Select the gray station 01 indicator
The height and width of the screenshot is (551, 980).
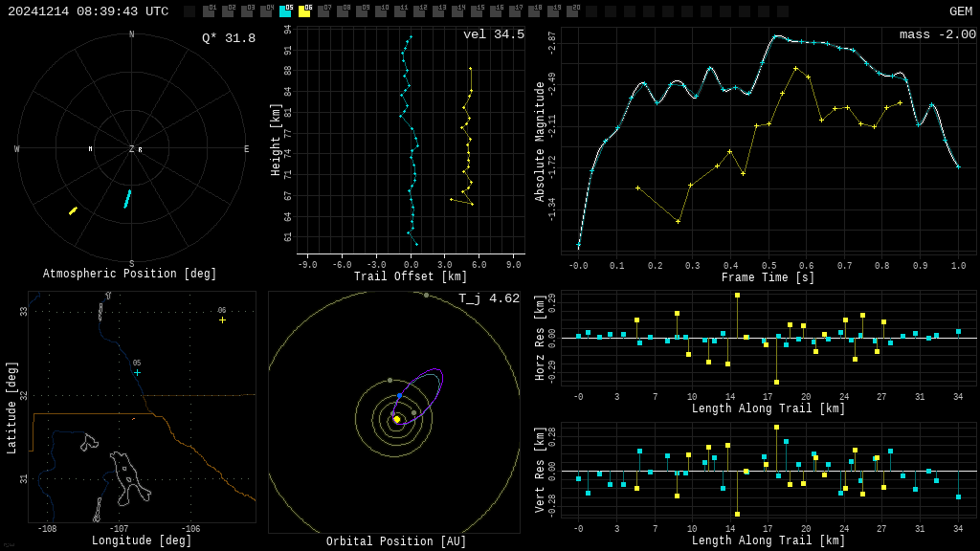[x=209, y=11]
